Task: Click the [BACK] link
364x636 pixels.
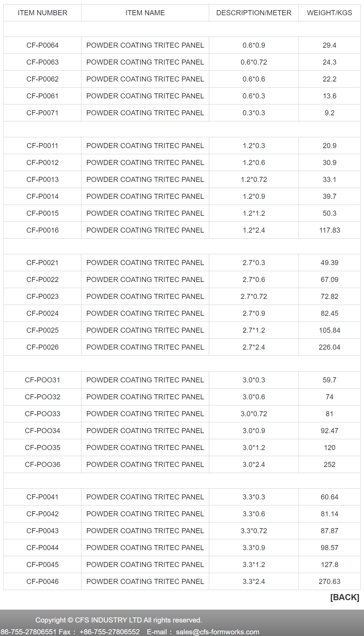Action: click(344, 597)
